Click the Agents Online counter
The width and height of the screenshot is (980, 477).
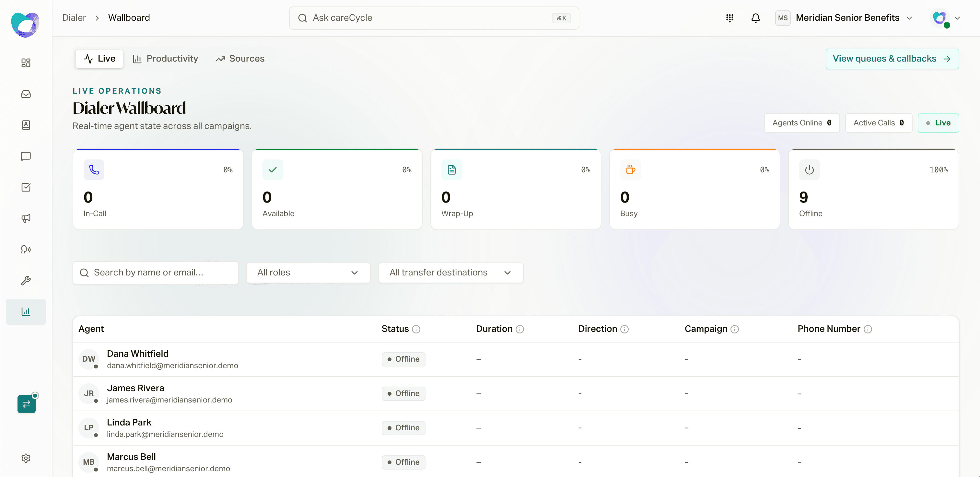[801, 123]
